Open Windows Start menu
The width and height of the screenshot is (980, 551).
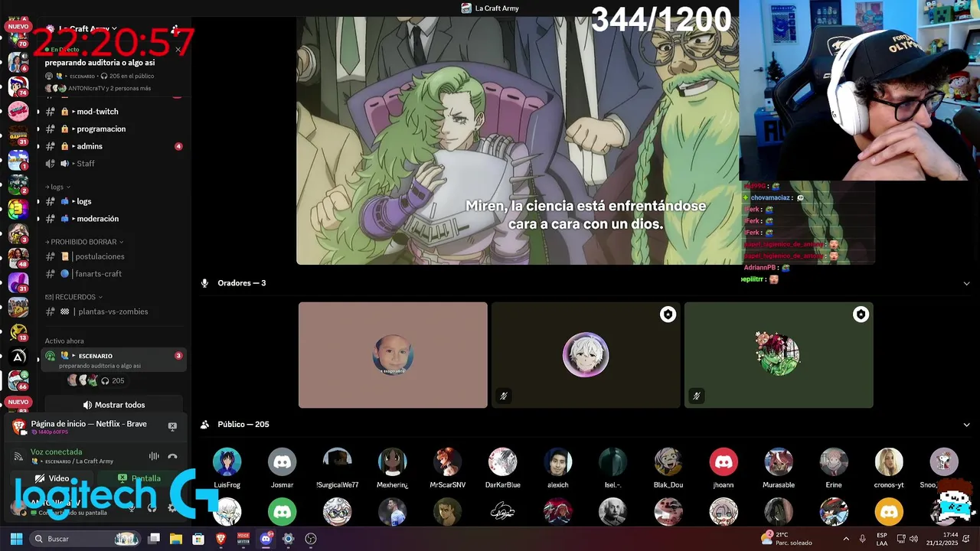pos(16,539)
